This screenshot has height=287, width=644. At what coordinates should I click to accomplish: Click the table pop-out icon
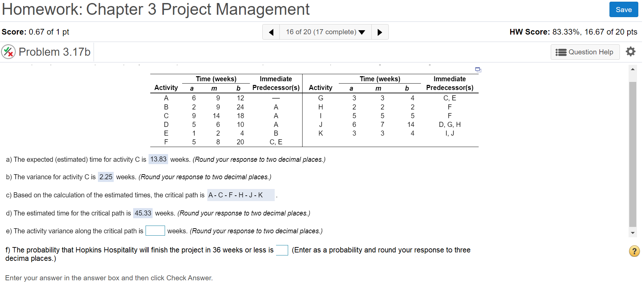[478, 70]
